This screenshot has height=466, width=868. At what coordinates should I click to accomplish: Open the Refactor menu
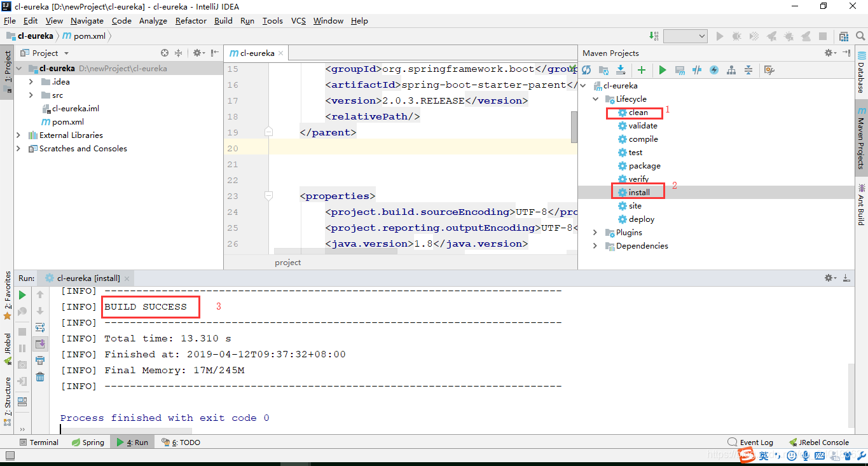click(x=191, y=20)
